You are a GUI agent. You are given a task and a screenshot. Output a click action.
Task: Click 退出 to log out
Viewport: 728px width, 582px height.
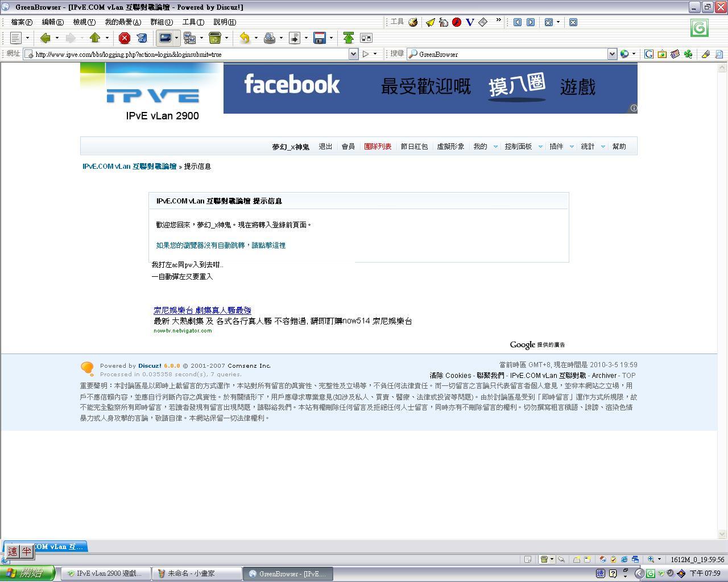325,147
